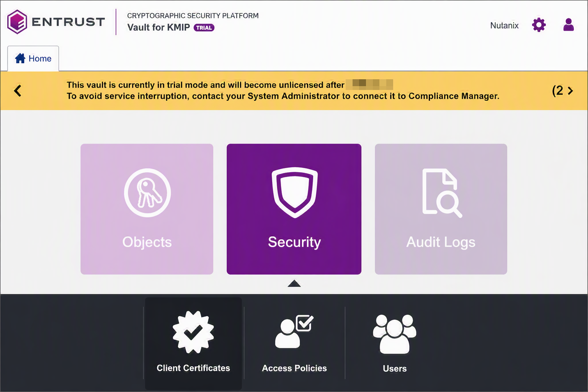This screenshot has height=392, width=588.
Task: Select the Access Policies label
Action: 294,368
